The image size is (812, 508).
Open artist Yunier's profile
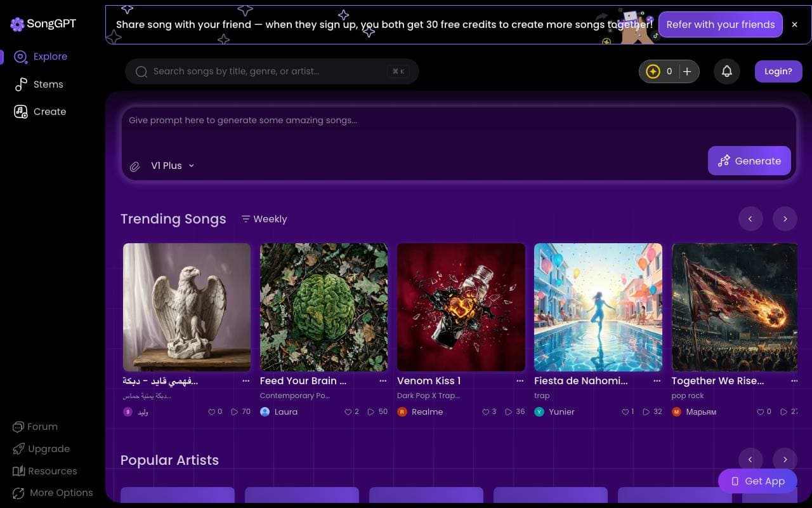(x=562, y=412)
